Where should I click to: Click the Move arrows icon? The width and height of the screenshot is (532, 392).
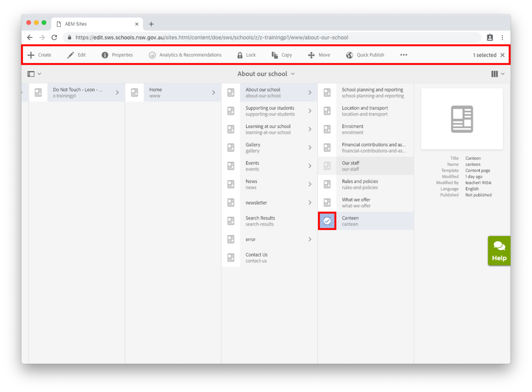click(311, 55)
